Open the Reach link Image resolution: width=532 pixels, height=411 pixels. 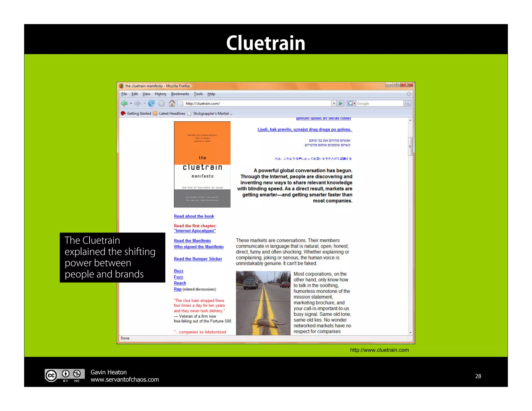coord(180,283)
